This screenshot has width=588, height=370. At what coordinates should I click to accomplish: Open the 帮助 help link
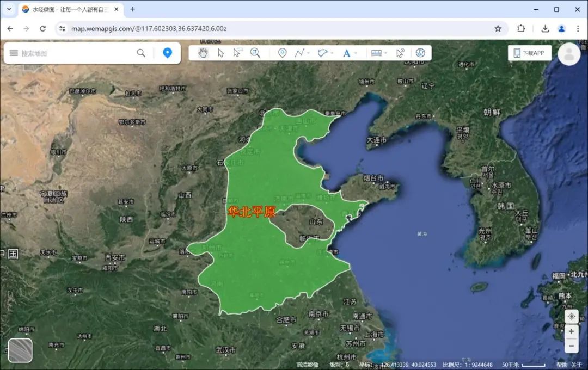coord(562,365)
